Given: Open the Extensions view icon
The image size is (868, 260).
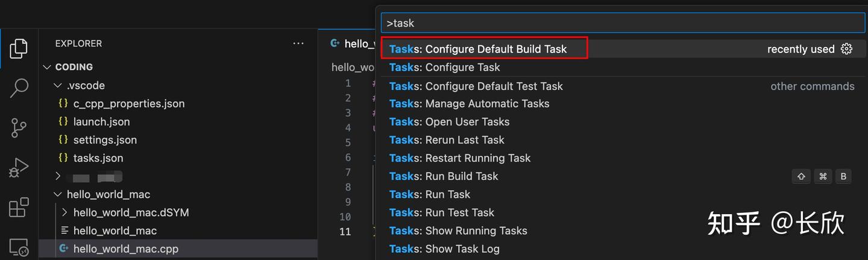Looking at the screenshot, I should [x=19, y=208].
